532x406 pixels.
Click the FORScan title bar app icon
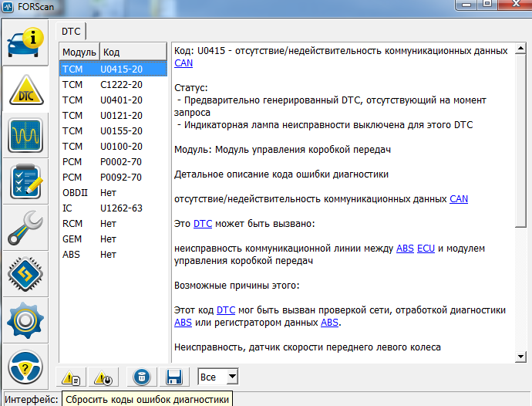[8, 7]
